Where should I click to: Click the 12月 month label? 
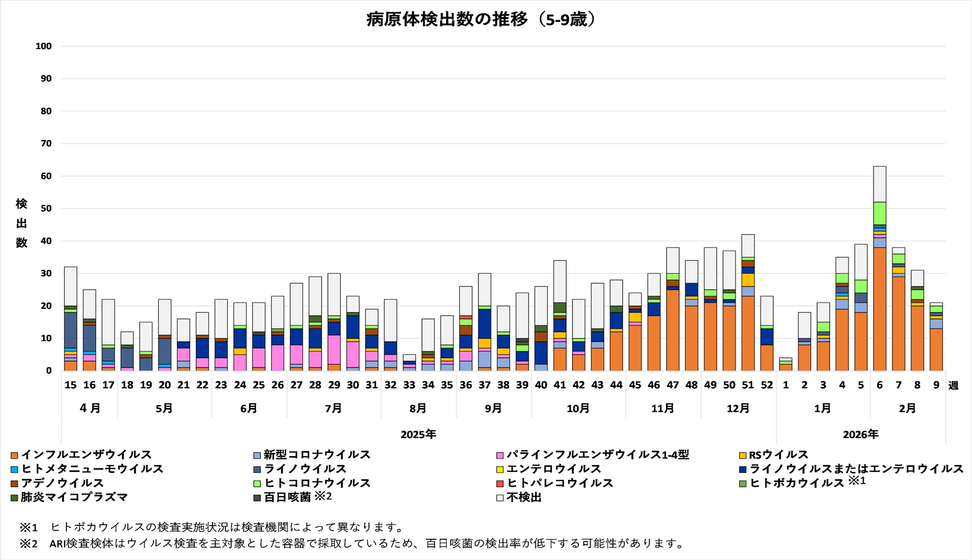[x=738, y=408]
